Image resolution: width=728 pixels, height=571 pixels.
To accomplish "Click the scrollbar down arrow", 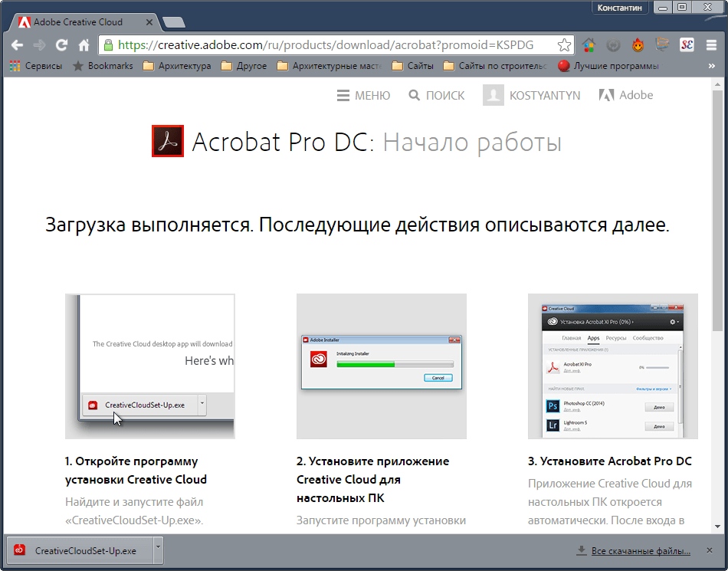I will (x=718, y=527).
